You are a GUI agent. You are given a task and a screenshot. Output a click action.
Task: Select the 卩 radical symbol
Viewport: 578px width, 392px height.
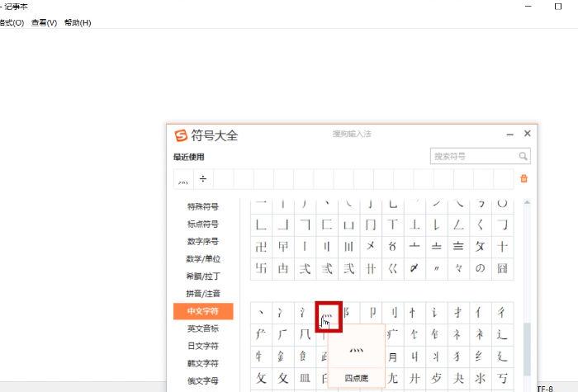(371, 313)
